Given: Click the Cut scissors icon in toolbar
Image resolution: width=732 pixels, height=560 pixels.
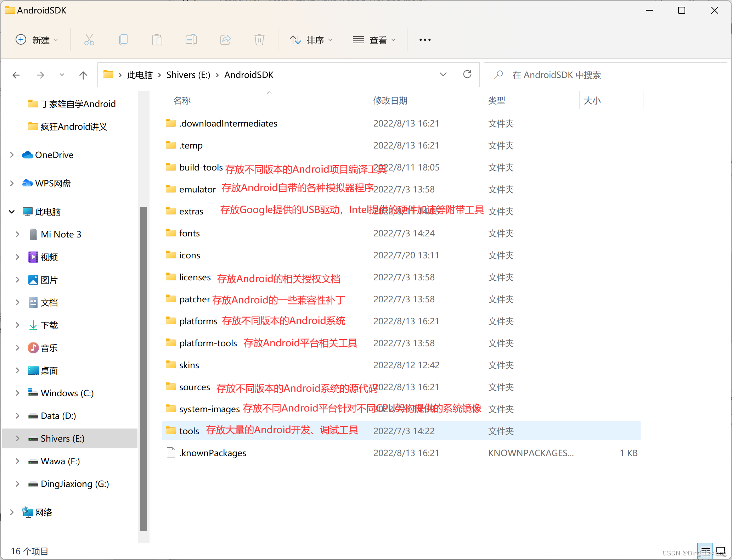Looking at the screenshot, I should pos(89,40).
